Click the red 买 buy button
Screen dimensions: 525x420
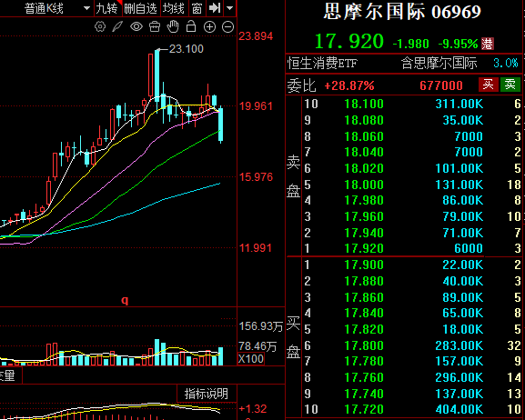coord(489,85)
